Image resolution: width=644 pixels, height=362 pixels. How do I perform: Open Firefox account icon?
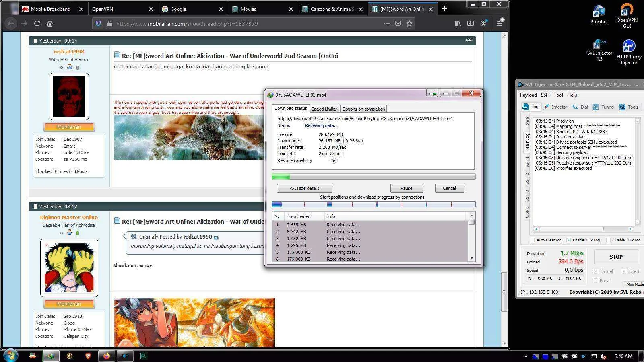click(x=484, y=23)
